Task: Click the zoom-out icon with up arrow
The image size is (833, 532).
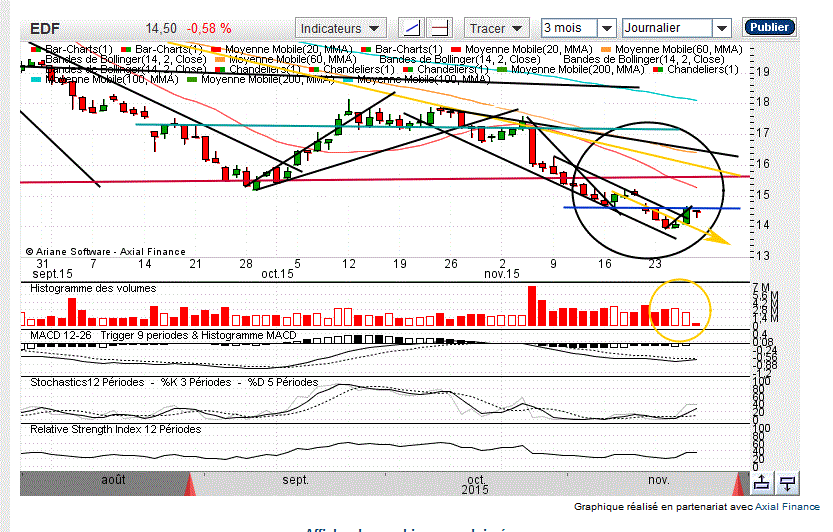Action: point(762,483)
